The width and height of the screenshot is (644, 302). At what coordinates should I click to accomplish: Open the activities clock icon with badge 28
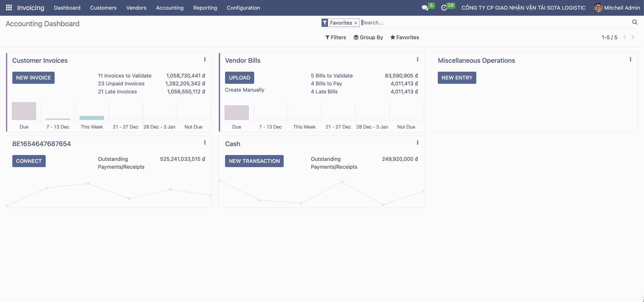[444, 8]
